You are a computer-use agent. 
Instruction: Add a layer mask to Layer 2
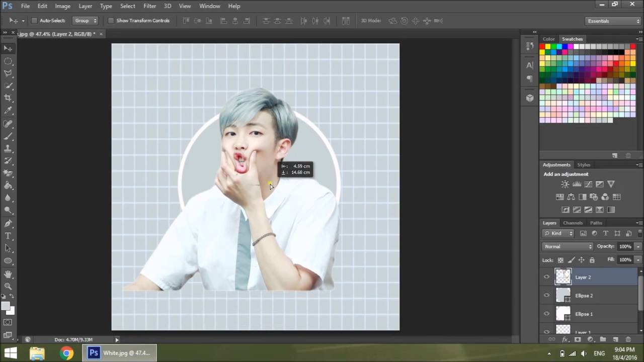coord(578,340)
